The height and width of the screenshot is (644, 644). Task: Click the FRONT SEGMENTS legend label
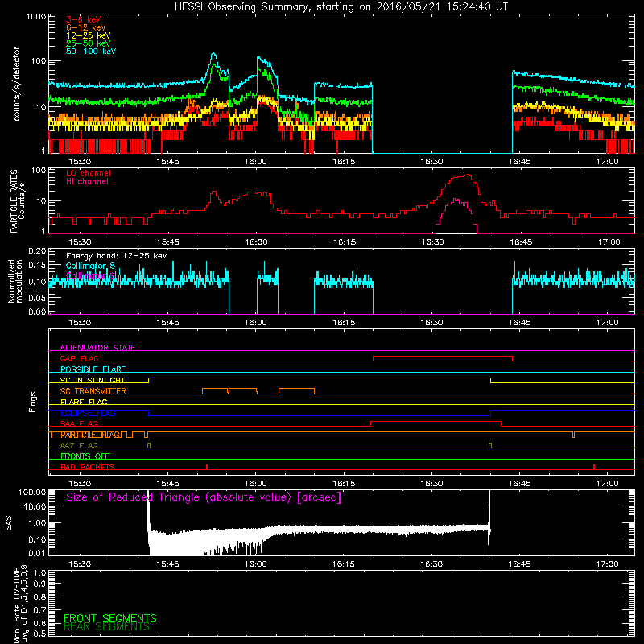tap(110, 618)
